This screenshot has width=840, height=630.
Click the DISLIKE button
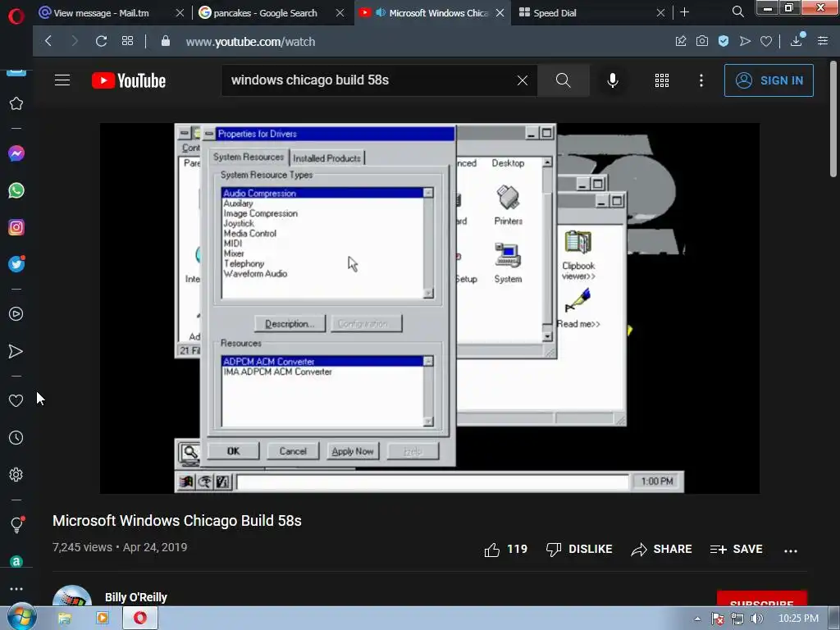click(578, 549)
